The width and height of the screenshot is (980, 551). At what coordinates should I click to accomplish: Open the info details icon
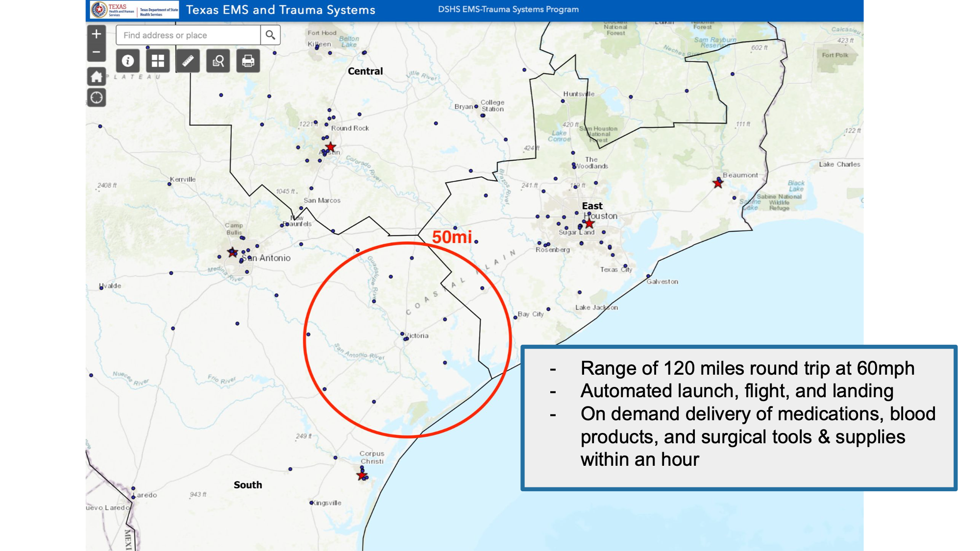click(x=128, y=61)
